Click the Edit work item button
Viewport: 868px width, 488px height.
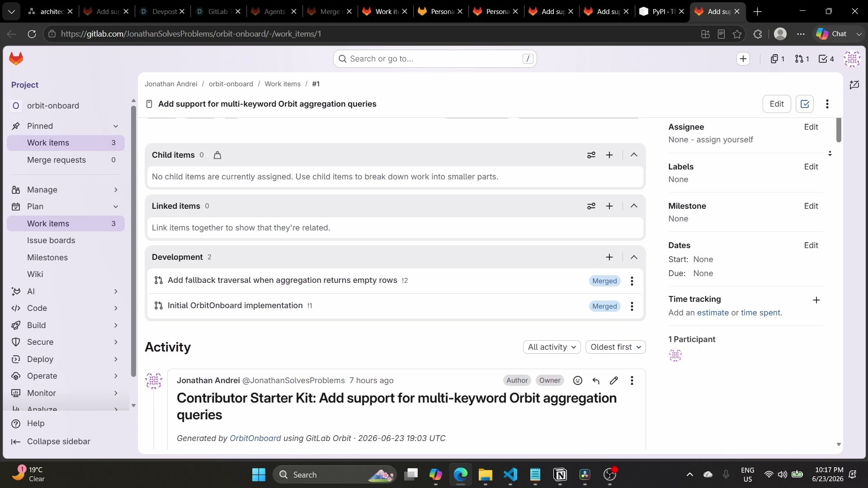coord(777,104)
